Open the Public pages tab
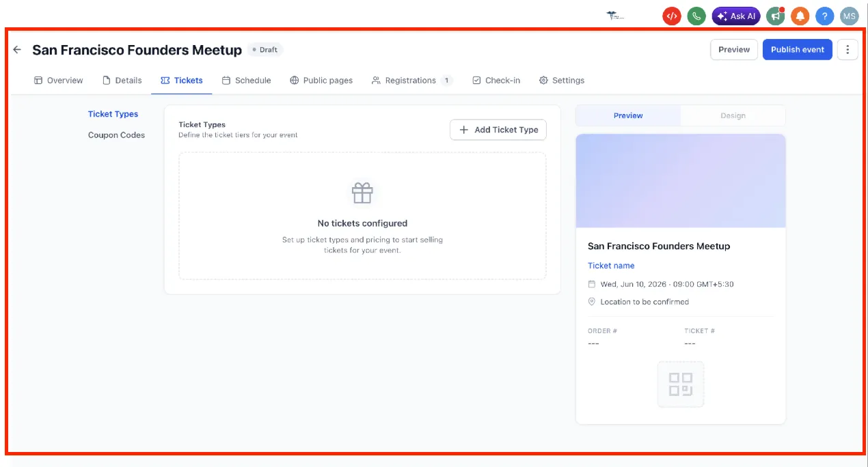This screenshot has height=467, width=868. click(x=321, y=81)
